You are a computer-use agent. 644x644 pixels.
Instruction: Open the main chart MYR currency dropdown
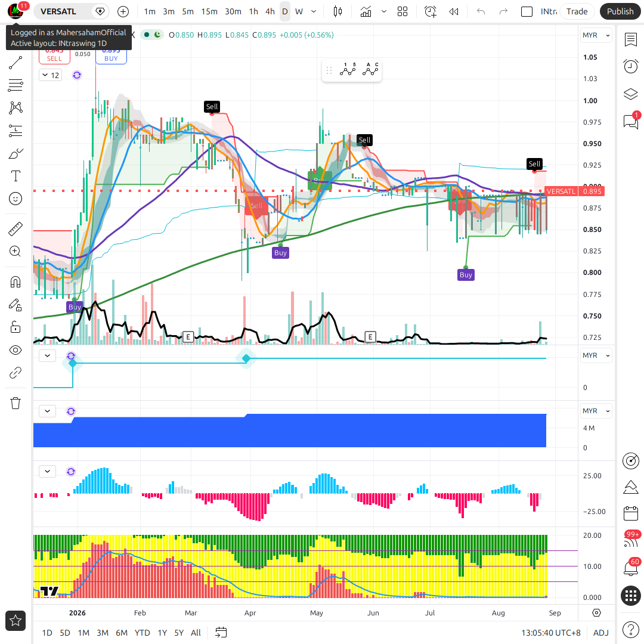[x=596, y=35]
